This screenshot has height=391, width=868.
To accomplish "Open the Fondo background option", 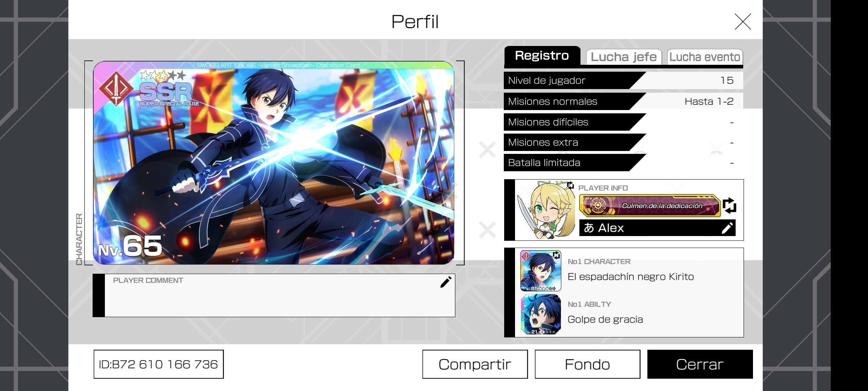I will [587, 364].
